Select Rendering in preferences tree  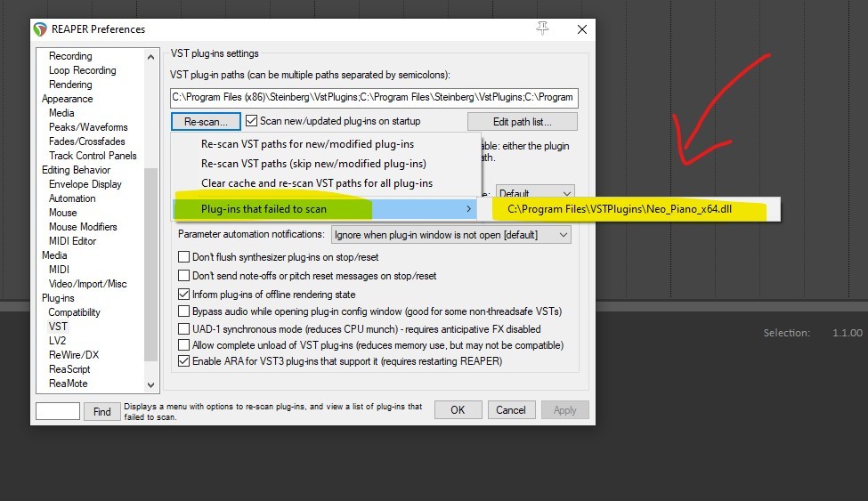[x=70, y=85]
